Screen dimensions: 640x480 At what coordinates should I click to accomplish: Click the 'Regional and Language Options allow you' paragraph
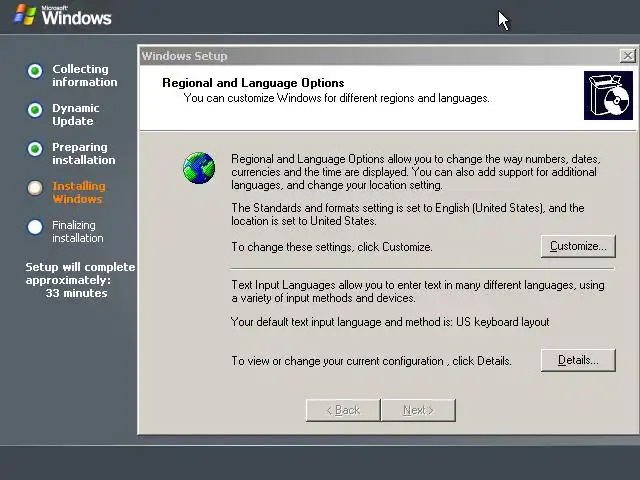tap(416, 172)
